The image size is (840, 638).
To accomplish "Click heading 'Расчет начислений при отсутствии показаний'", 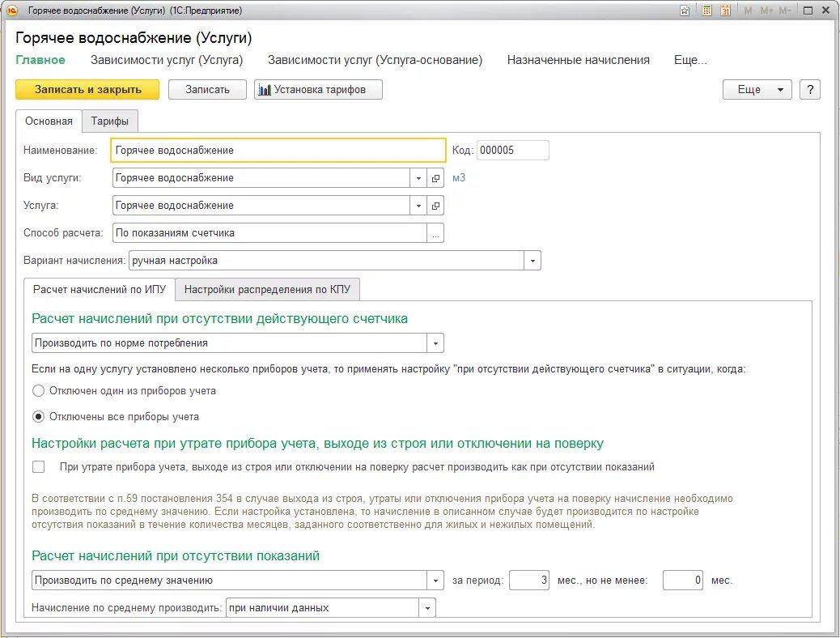I will [176, 556].
